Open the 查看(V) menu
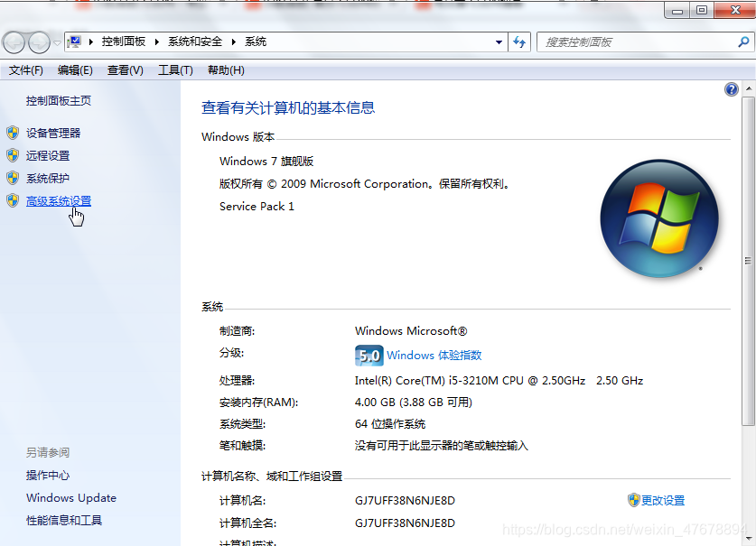The image size is (756, 546). point(126,70)
